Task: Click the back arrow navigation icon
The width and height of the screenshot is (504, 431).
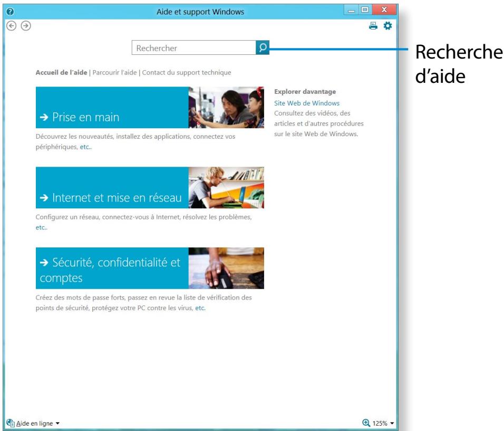Action: (10, 25)
